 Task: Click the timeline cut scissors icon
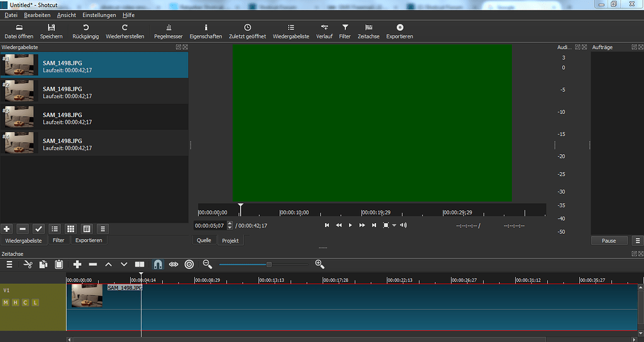click(28, 265)
